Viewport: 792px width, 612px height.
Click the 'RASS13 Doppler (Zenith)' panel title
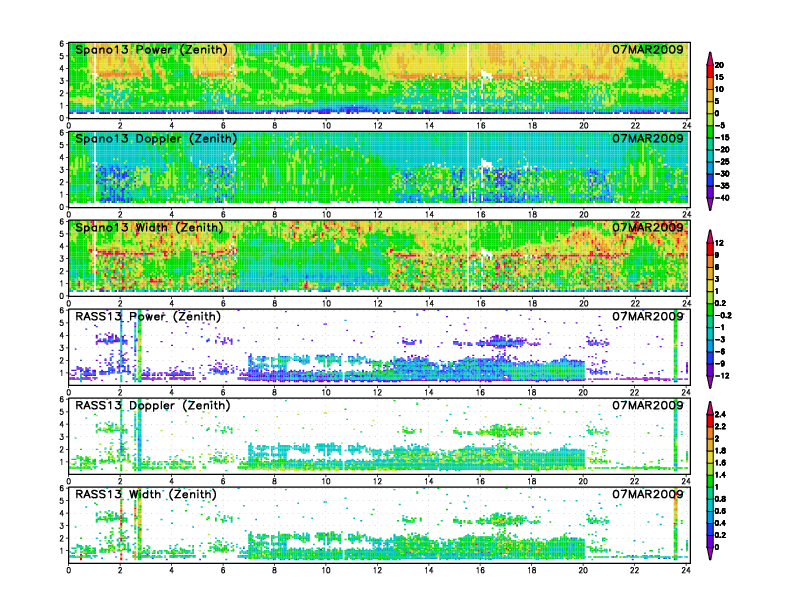tap(153, 405)
